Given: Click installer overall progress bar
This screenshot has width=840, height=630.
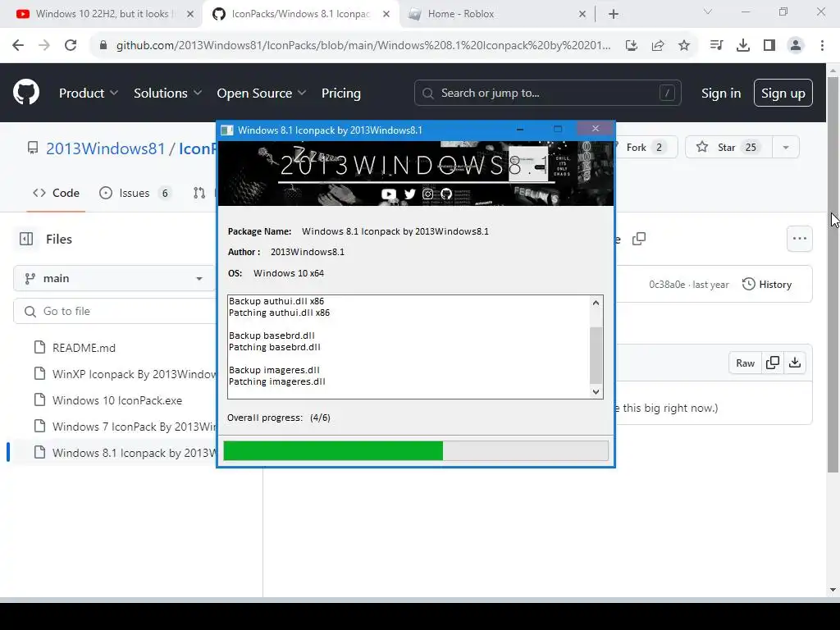Looking at the screenshot, I should pos(416,450).
